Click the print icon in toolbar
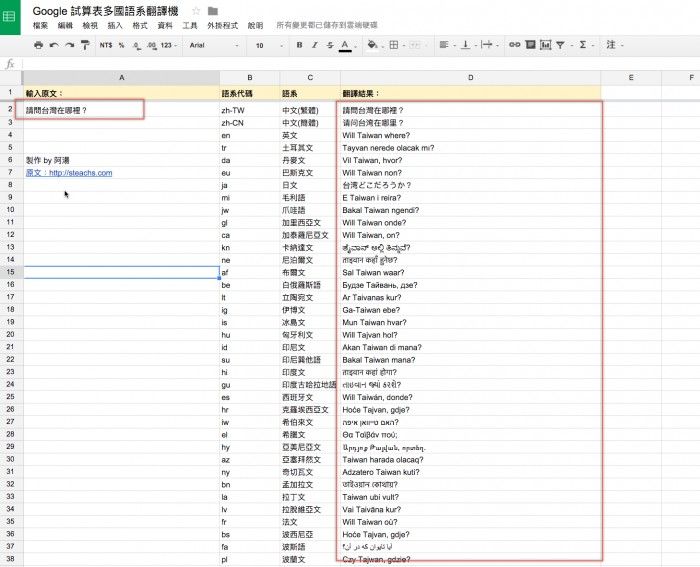This screenshot has width=700, height=567. tap(39, 45)
